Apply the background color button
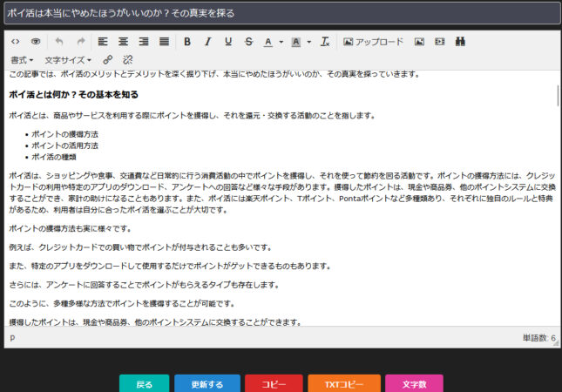This screenshot has height=392, width=562. pos(295,42)
